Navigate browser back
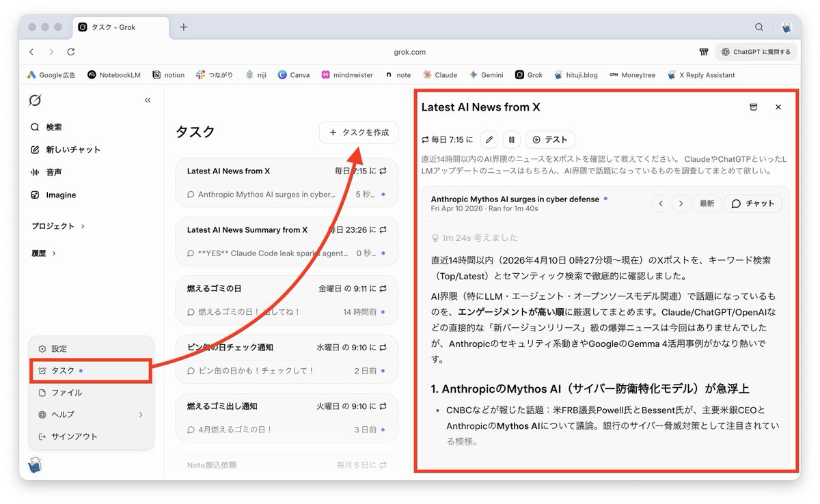Screen dimensions: 820x504 tap(31, 52)
